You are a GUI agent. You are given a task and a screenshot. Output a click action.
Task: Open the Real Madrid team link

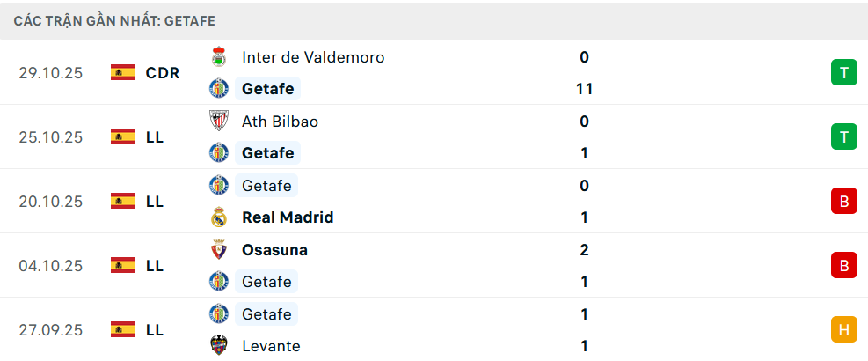tap(288, 217)
